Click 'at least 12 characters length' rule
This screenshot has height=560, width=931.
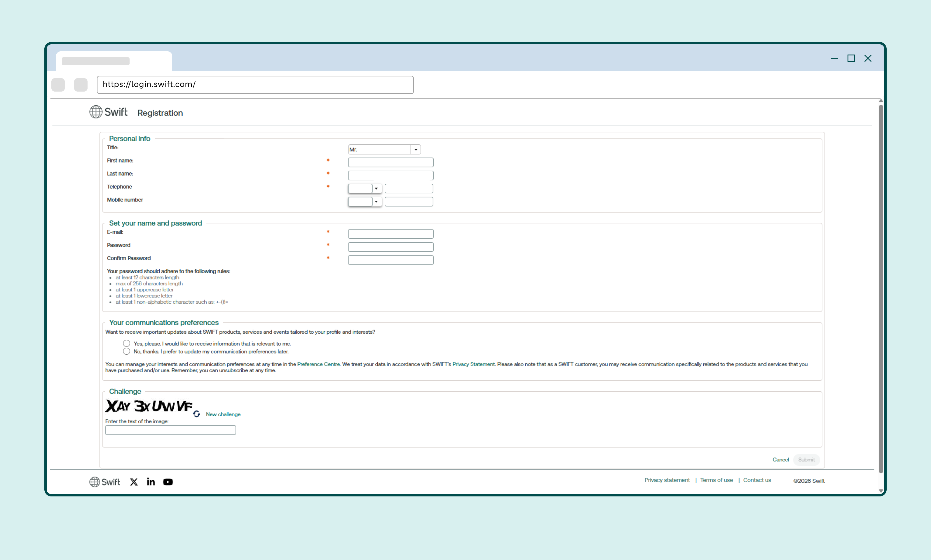point(147,277)
